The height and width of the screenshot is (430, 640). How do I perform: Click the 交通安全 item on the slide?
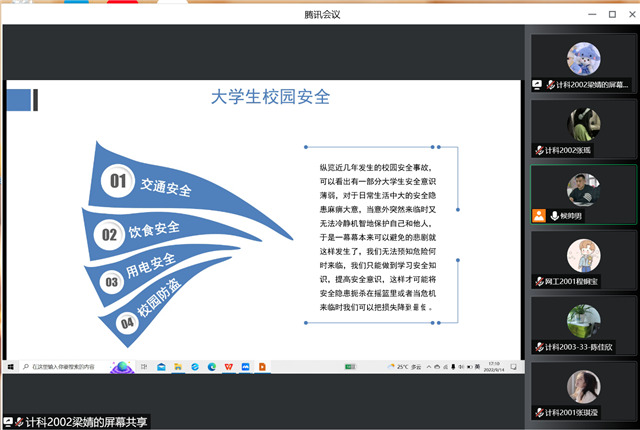click(x=166, y=187)
